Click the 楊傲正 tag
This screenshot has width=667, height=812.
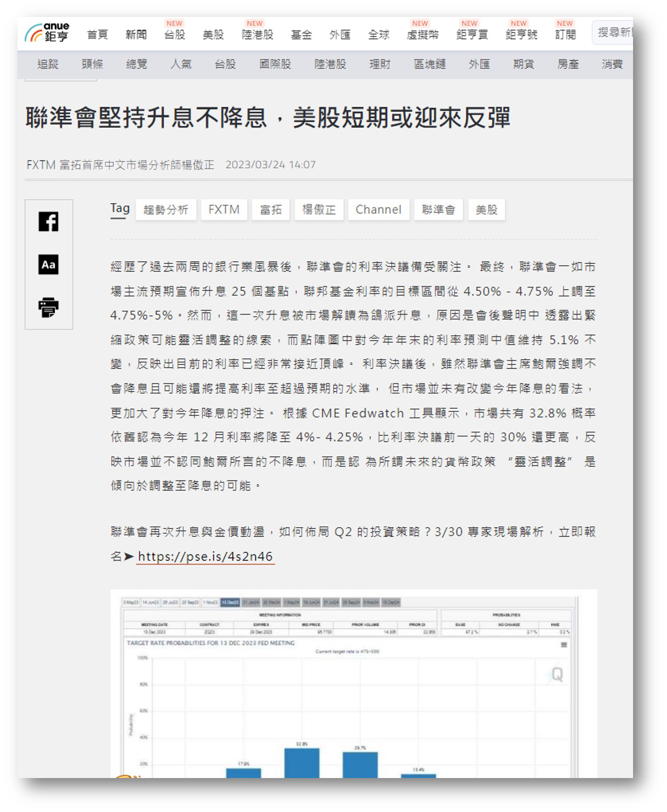(319, 210)
